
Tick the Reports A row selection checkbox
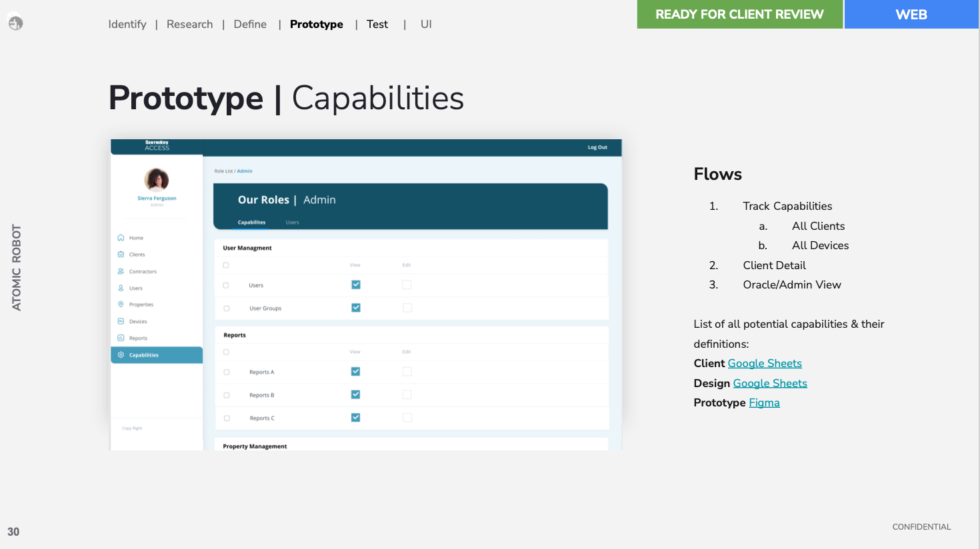[x=227, y=372]
